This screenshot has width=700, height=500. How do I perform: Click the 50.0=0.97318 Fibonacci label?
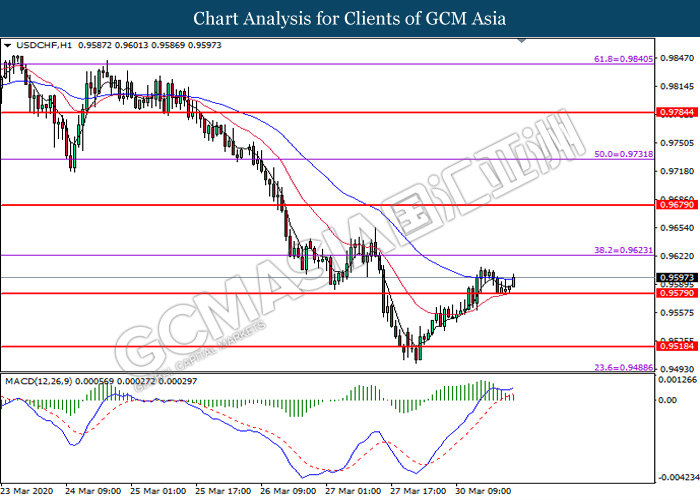pos(623,154)
